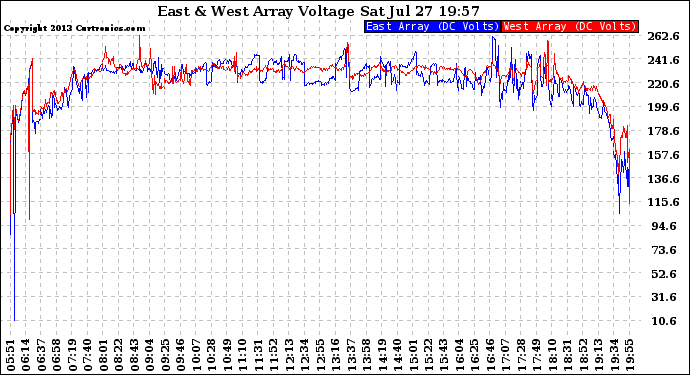The width and height of the screenshot is (690, 375).
Task: Click the 15:01 time axis label
Action: pyautogui.click(x=413, y=355)
